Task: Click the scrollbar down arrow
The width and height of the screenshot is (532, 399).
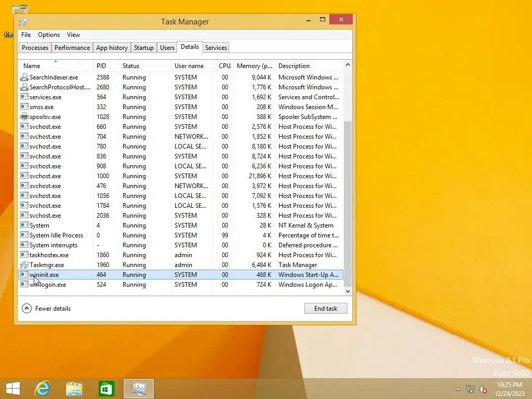Action: [x=348, y=291]
